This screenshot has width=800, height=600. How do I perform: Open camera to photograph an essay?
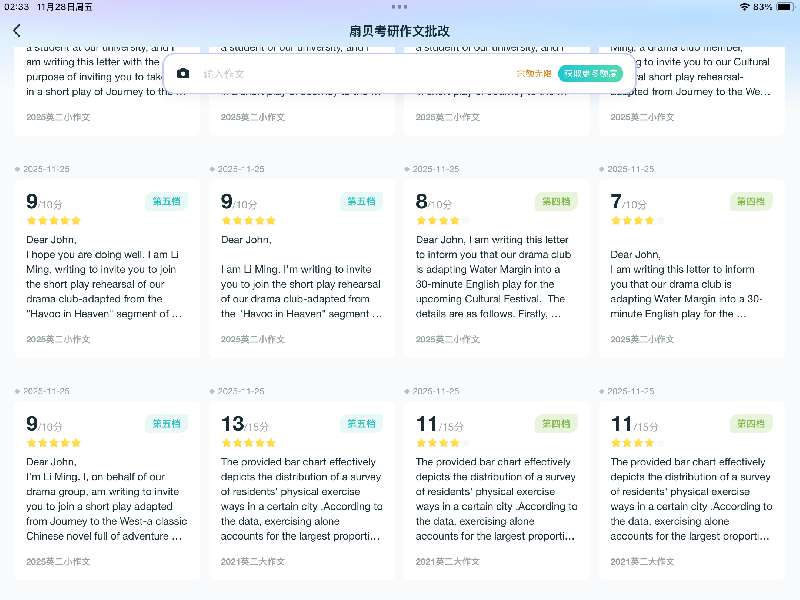click(x=182, y=73)
